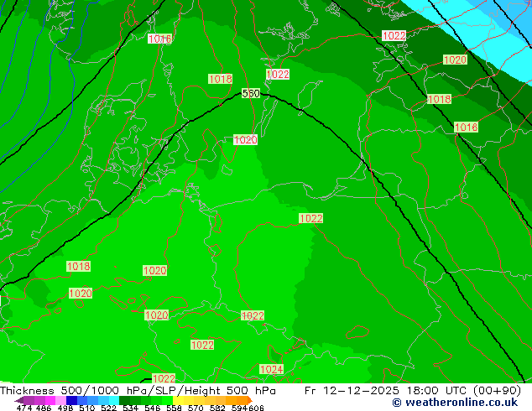Click the 546 legend value
Viewport: 532px width, 411px height.
pyautogui.click(x=153, y=408)
